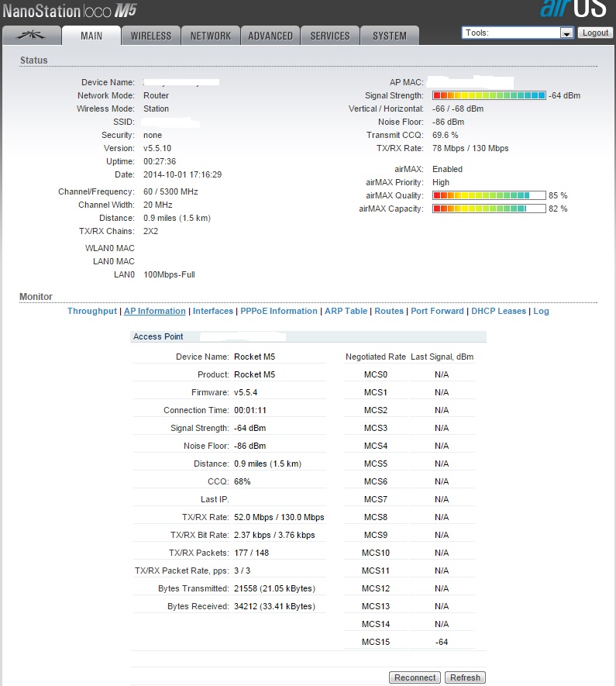Click the TX/RX Packets value 177 / 148

tap(251, 553)
